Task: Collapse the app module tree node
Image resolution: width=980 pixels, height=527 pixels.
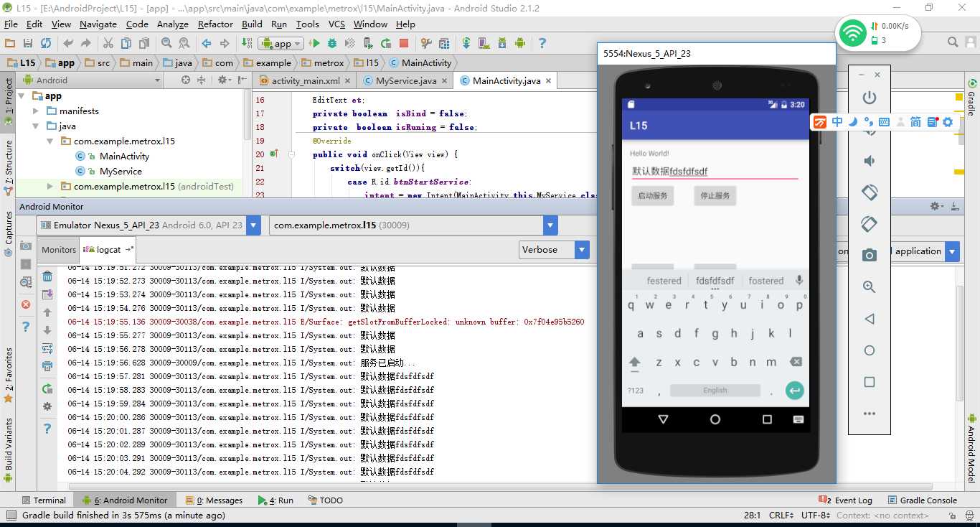Action: [22, 95]
